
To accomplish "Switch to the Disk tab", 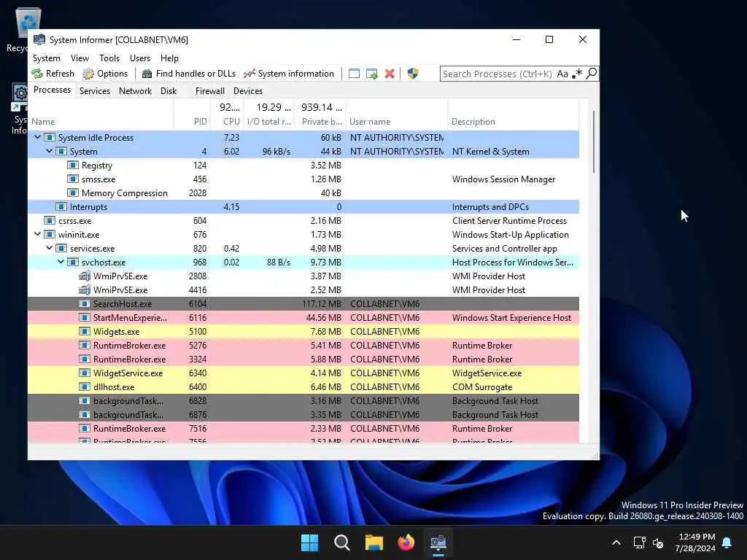I will coord(169,91).
